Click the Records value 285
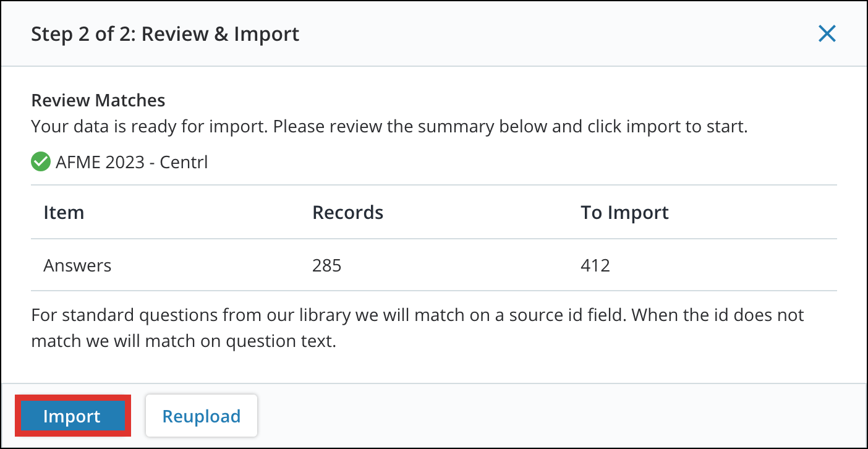868x449 pixels. click(327, 265)
